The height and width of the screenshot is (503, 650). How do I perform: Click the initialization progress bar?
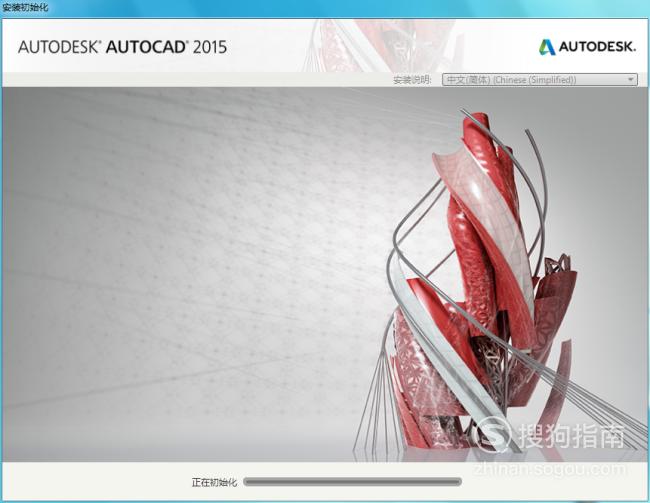pyautogui.click(x=352, y=482)
